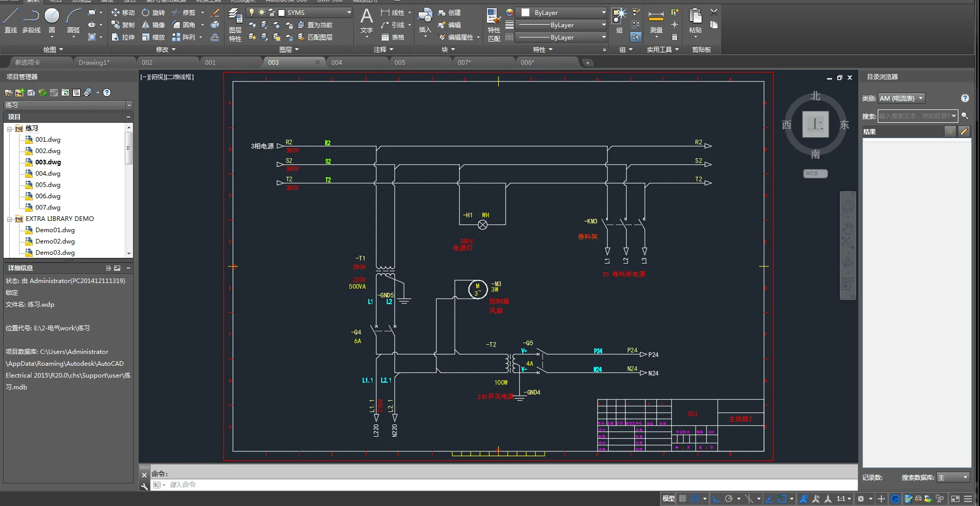Expand the 图层 (Layer) panel
This screenshot has height=506, width=980.
(x=289, y=49)
